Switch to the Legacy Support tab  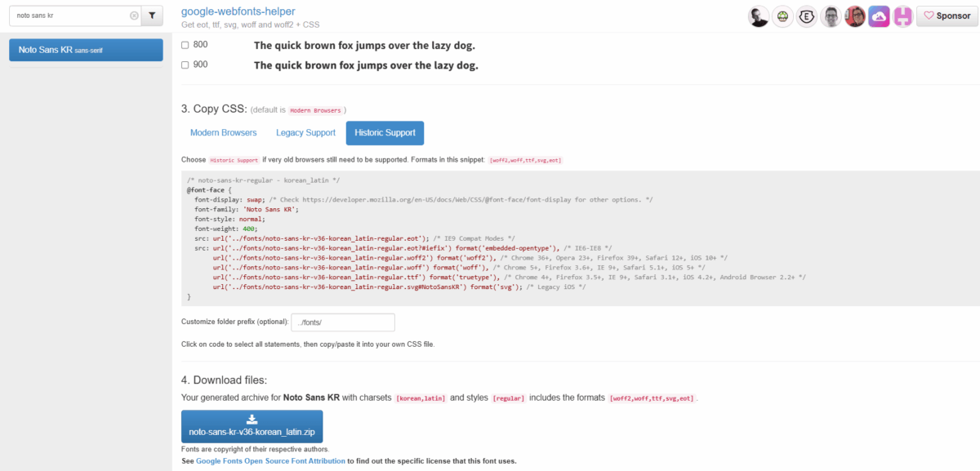[305, 133]
